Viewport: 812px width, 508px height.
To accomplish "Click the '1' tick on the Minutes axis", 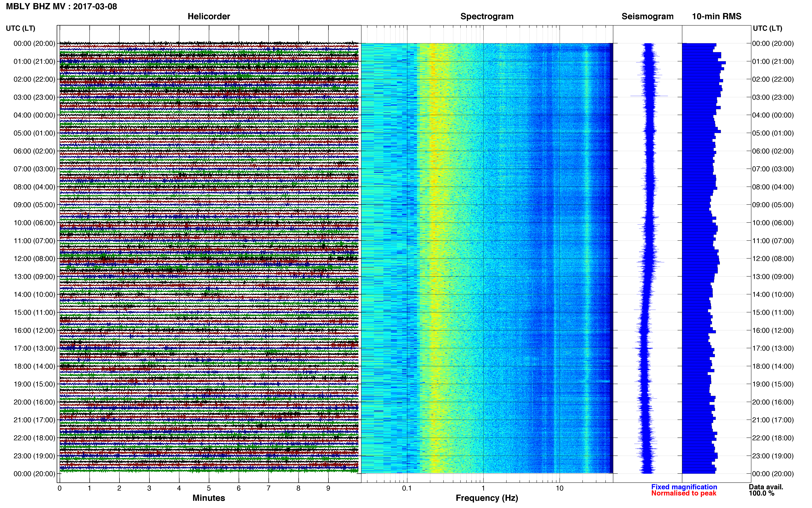I will (89, 488).
